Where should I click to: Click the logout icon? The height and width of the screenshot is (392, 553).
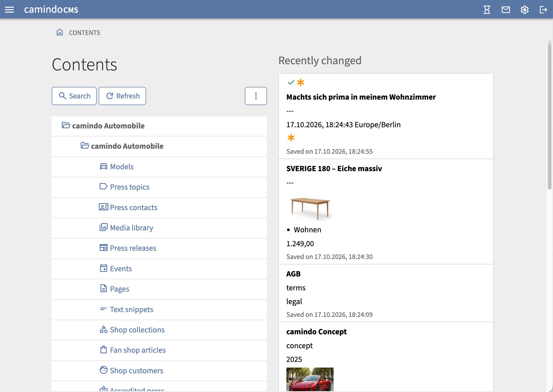[x=543, y=10]
